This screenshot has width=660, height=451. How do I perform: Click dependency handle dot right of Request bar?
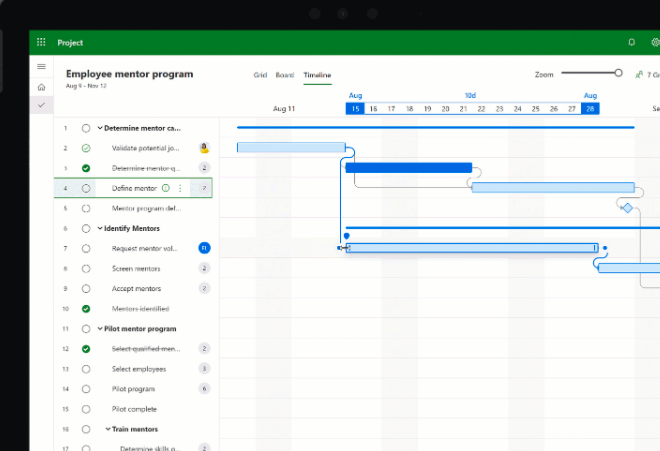click(605, 248)
